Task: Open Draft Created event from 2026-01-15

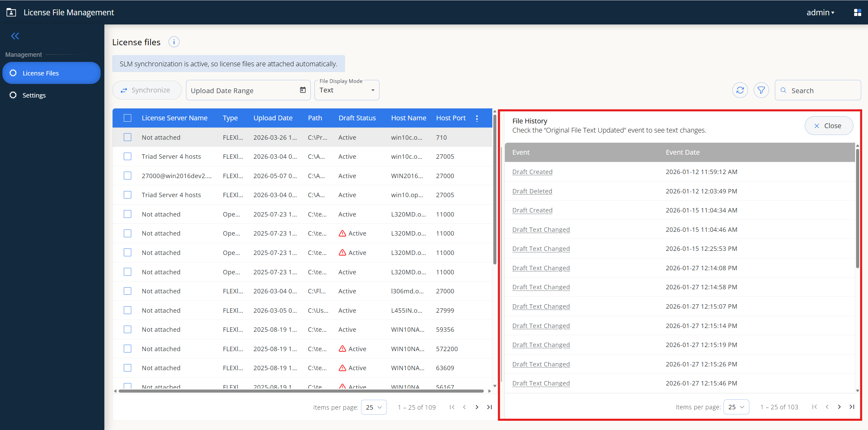Action: point(532,210)
